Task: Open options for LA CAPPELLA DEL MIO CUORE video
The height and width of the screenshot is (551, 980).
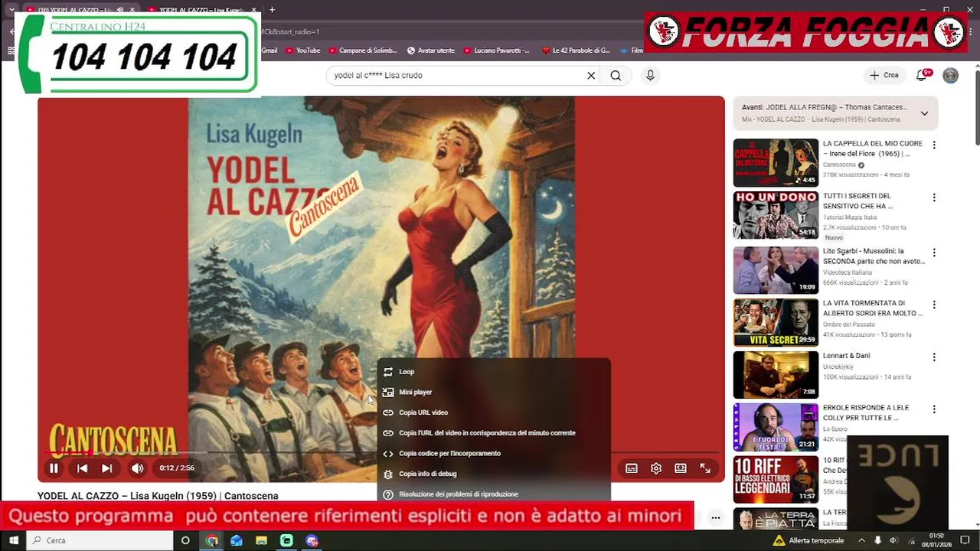Action: pyautogui.click(x=933, y=145)
